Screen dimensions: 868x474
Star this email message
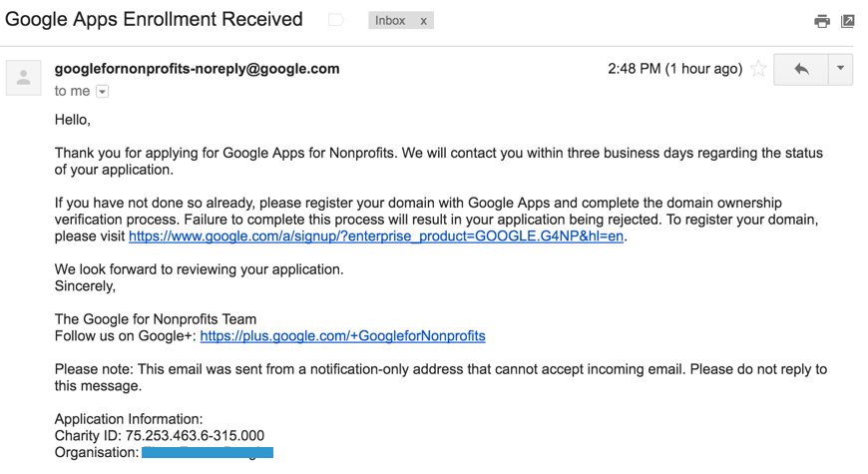pos(758,69)
